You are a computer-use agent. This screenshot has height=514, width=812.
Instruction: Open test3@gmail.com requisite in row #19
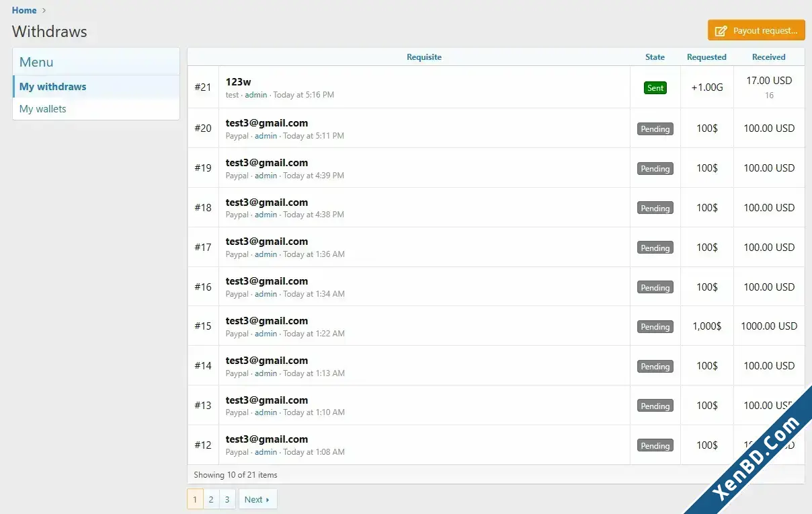pyautogui.click(x=267, y=163)
